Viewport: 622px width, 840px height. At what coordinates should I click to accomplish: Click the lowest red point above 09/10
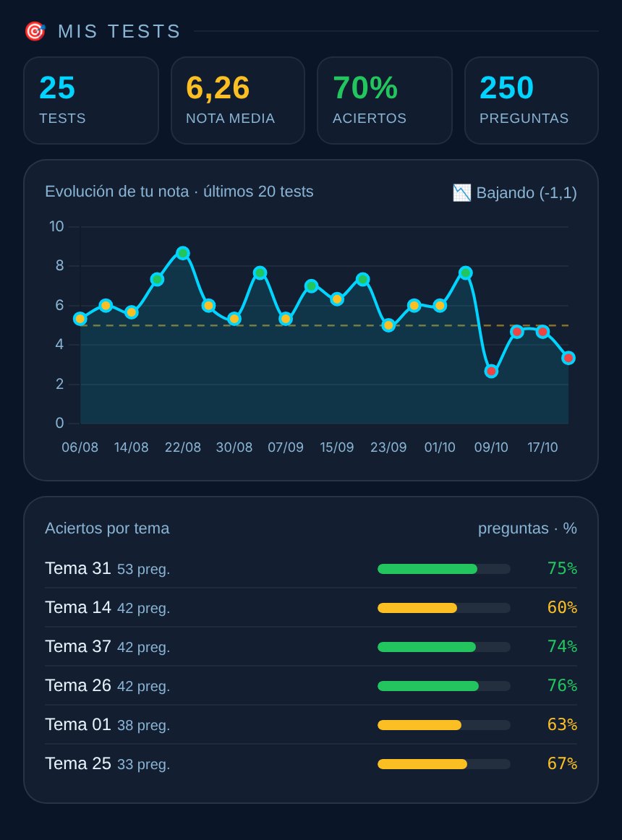click(491, 371)
